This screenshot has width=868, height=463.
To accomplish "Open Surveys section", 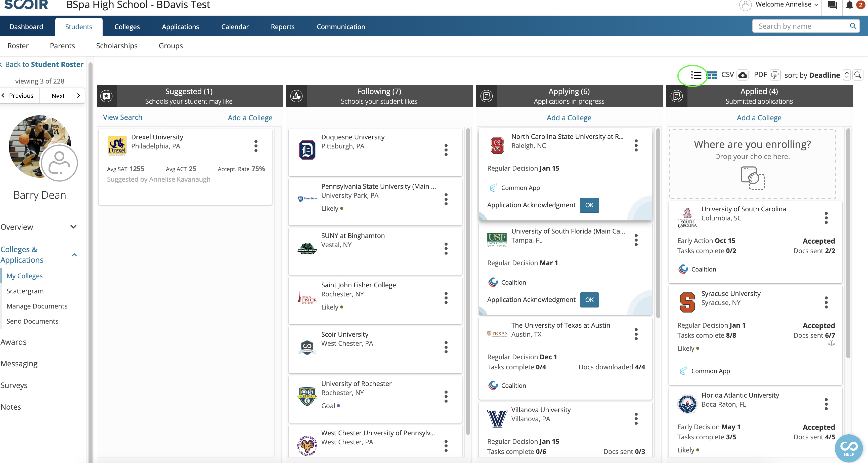I will pos(14,385).
